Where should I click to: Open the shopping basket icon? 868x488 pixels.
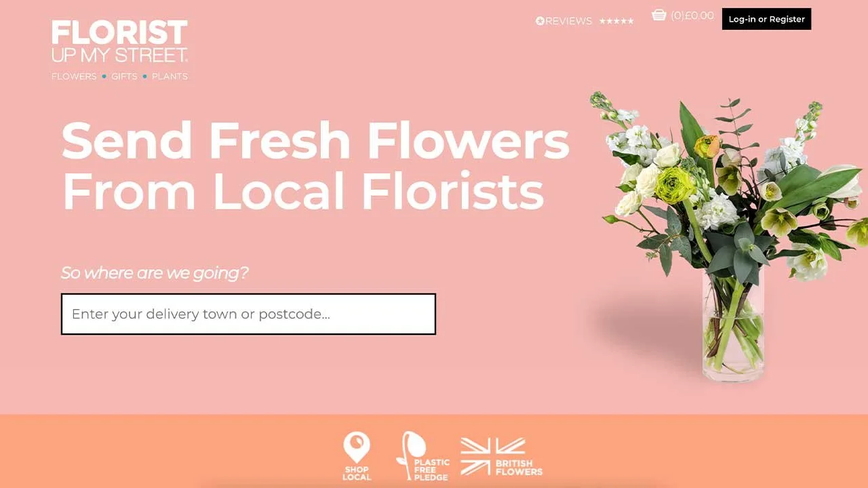click(658, 15)
